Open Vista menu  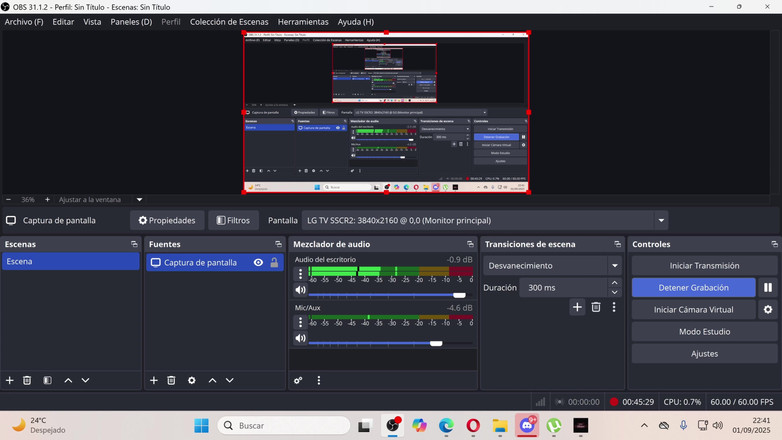[x=92, y=22]
